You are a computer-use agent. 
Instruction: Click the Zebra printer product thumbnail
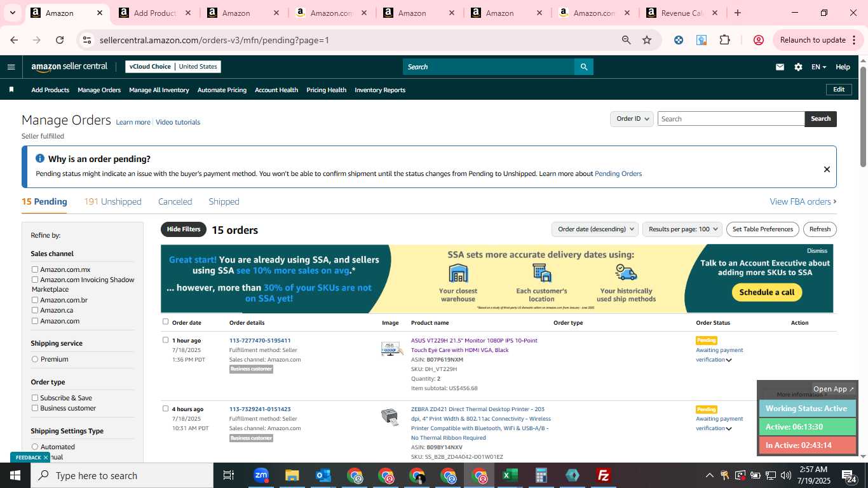tap(390, 417)
